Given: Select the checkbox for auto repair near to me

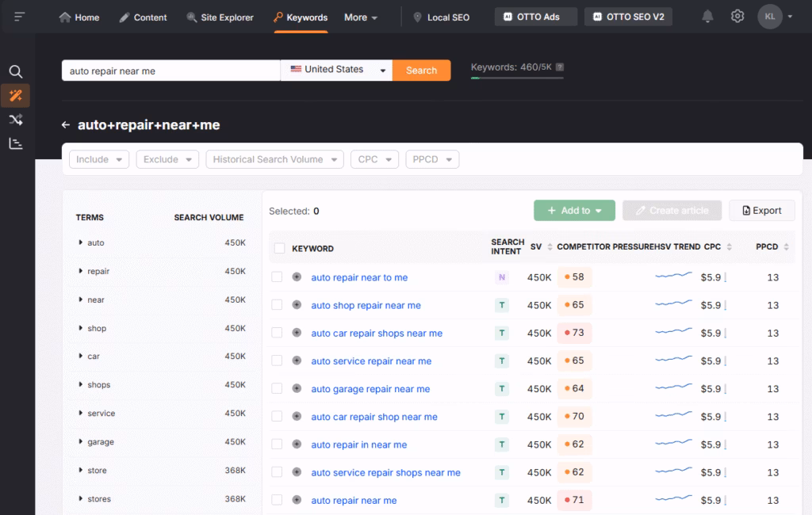Looking at the screenshot, I should (276, 277).
